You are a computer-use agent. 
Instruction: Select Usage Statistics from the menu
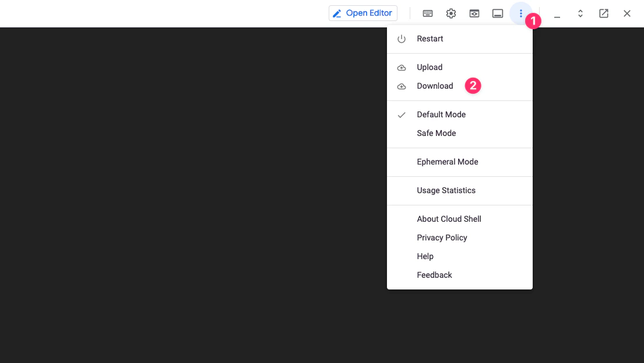click(x=446, y=190)
